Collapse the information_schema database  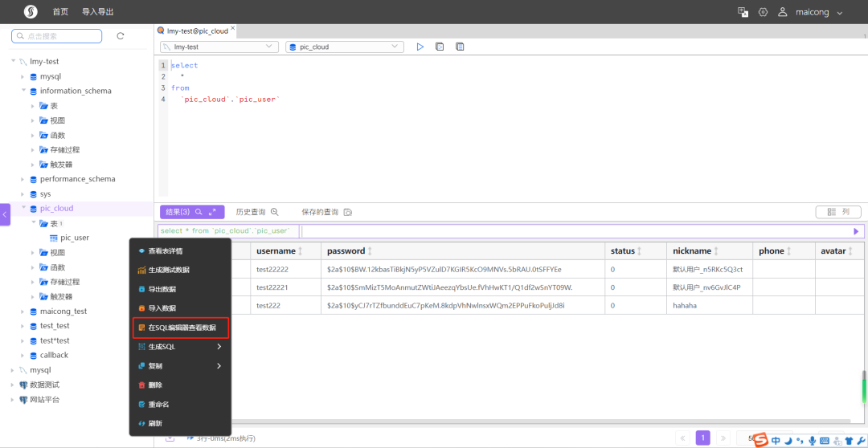coord(23,91)
